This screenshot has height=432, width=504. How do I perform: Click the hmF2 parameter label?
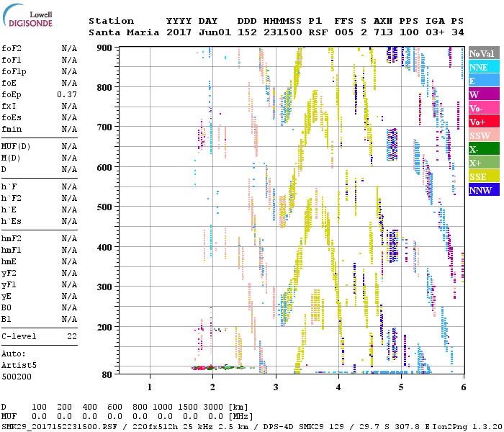(x=12, y=238)
